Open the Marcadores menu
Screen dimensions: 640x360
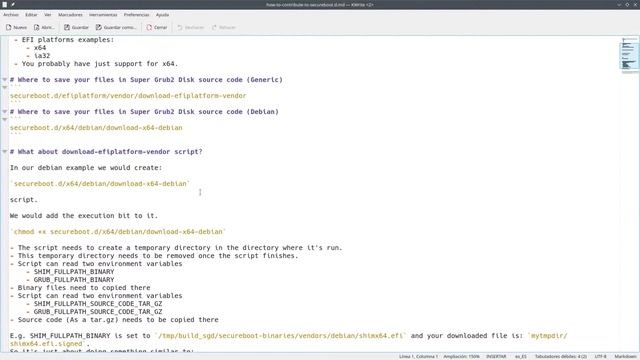[x=70, y=15]
